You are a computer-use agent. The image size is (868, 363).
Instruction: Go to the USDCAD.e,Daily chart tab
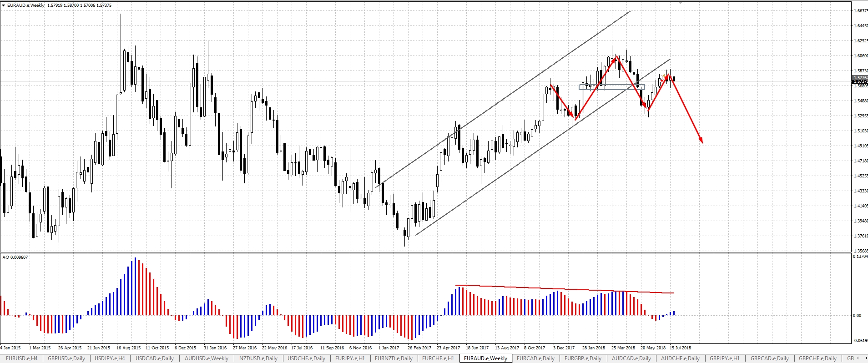click(x=155, y=358)
